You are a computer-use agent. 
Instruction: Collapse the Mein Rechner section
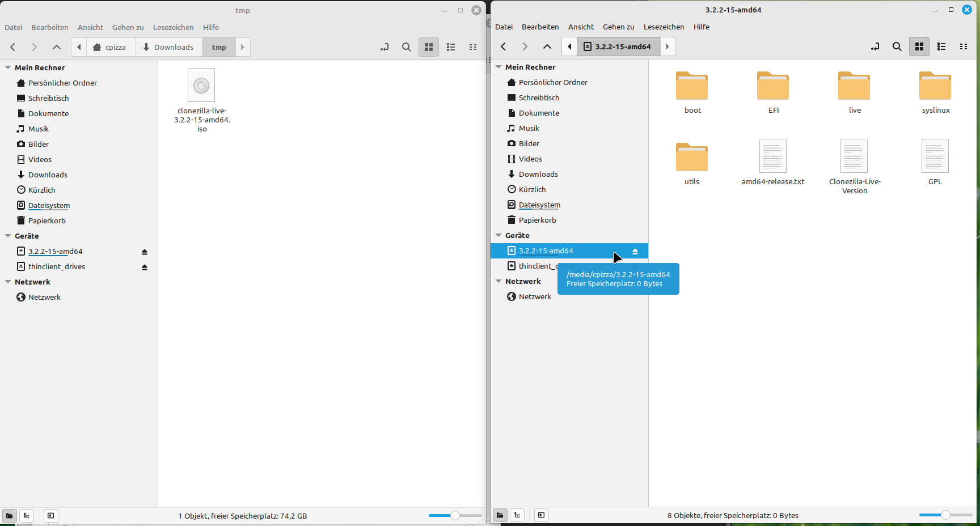pos(7,67)
